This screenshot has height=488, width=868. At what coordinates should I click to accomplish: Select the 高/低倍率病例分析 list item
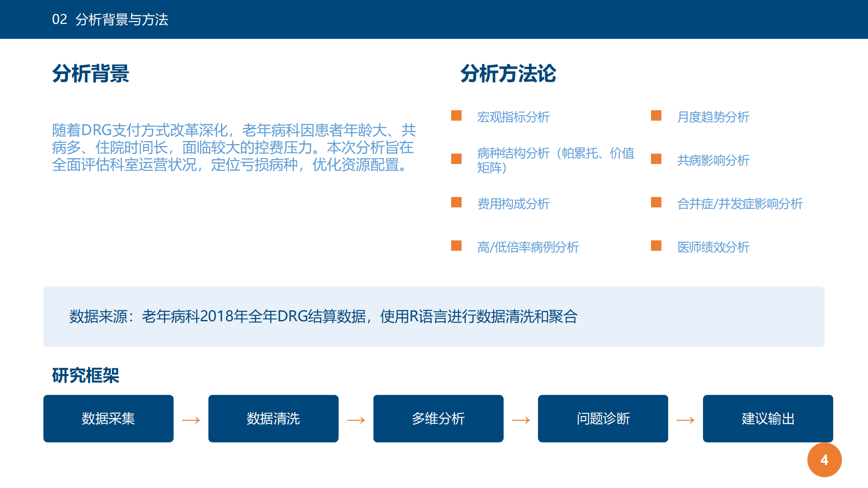point(528,247)
